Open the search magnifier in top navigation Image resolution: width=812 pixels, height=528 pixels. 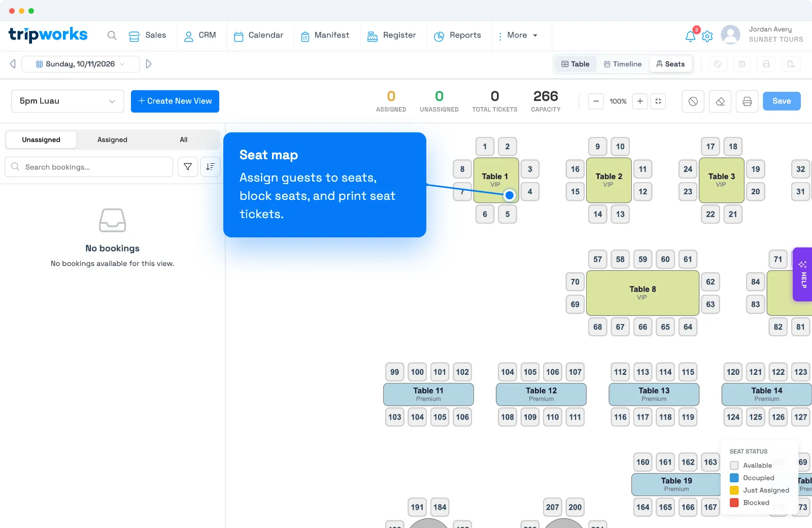point(112,36)
